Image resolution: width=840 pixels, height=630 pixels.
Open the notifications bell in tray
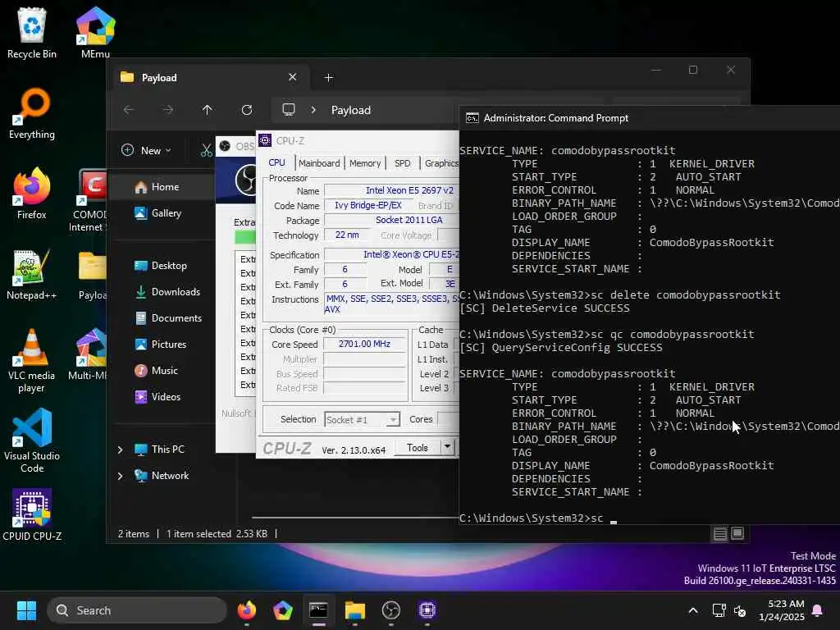(x=818, y=610)
